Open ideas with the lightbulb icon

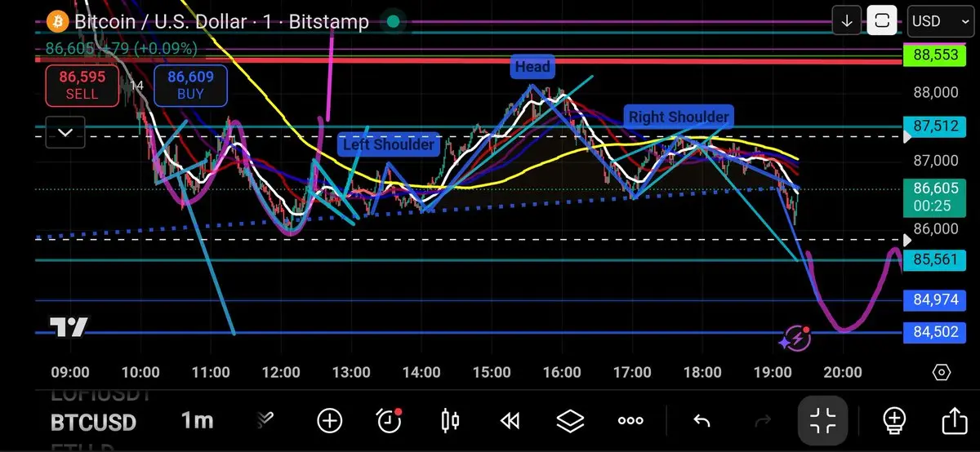(894, 421)
